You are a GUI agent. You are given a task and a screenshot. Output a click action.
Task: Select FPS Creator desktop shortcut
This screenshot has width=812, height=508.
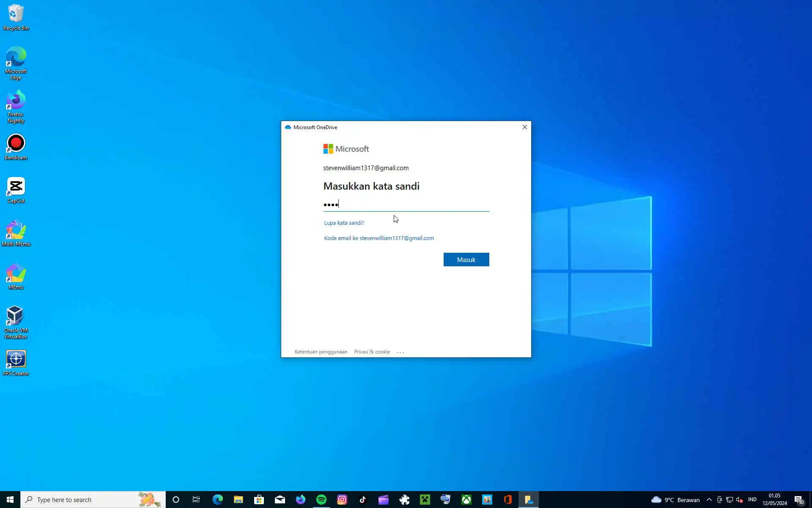tap(16, 363)
